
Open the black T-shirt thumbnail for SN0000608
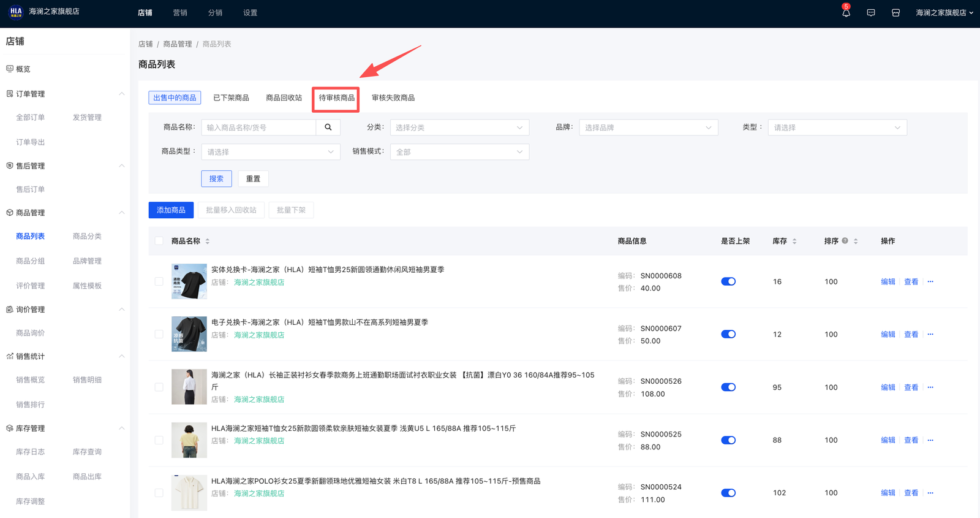click(189, 281)
